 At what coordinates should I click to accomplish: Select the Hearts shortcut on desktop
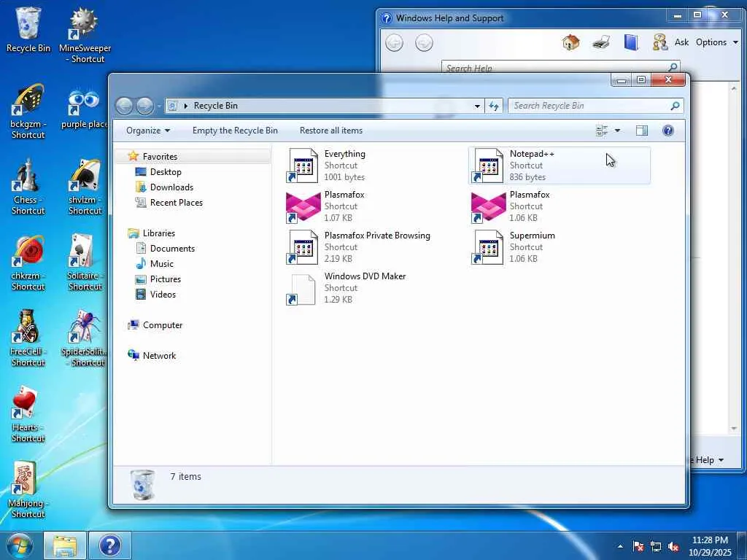(28, 414)
